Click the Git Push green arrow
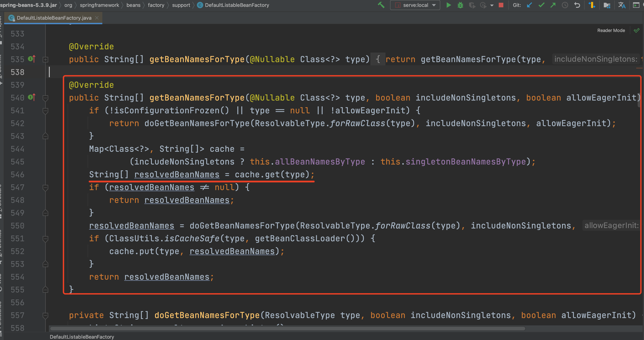644x340 pixels. pos(553,5)
